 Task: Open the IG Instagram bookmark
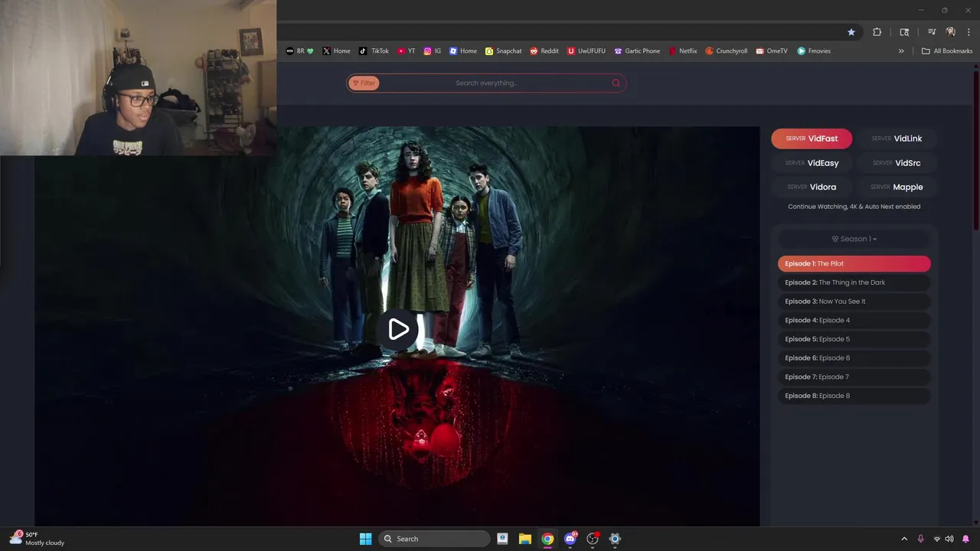pos(433,51)
